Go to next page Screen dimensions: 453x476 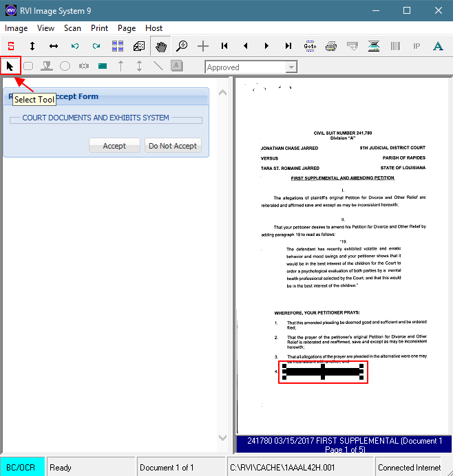266,46
